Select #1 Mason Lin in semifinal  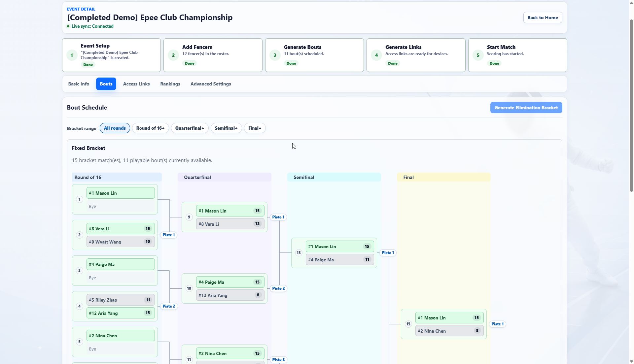pos(340,247)
